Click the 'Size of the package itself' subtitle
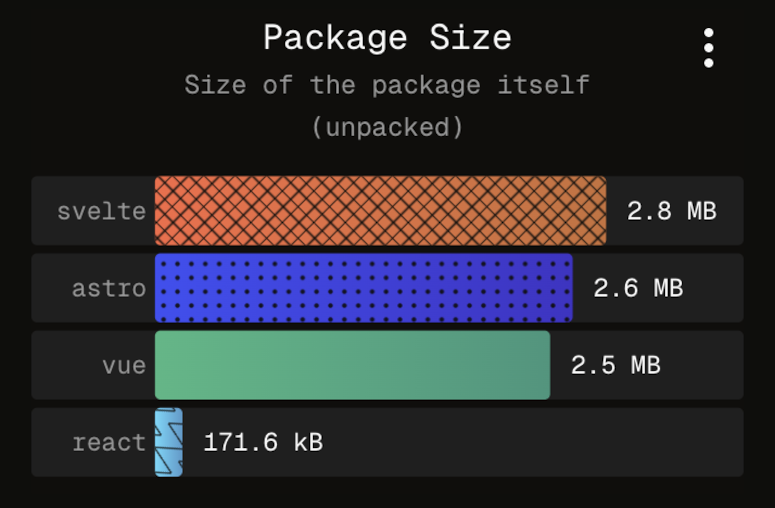Image resolution: width=775 pixels, height=508 pixels. pyautogui.click(x=387, y=85)
